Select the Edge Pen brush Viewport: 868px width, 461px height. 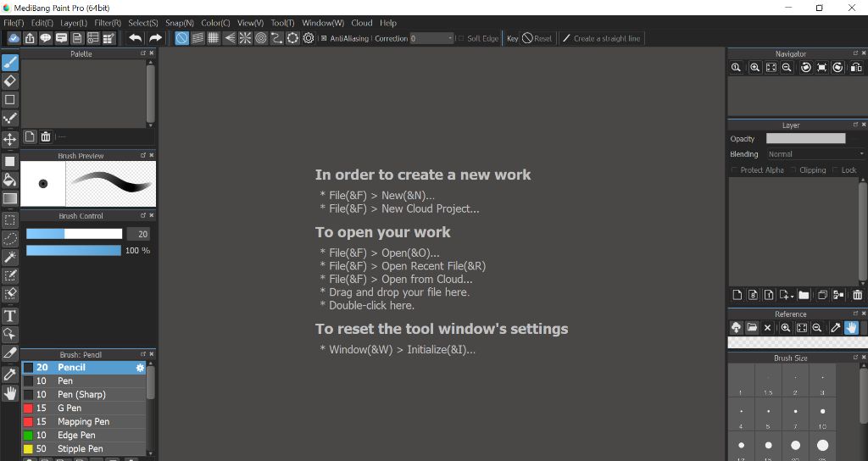tap(84, 435)
